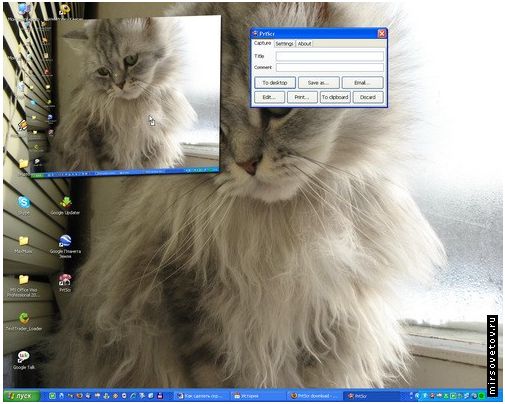Click the Edit... button
Image resolution: width=505 pixels, height=404 pixels.
269,97
